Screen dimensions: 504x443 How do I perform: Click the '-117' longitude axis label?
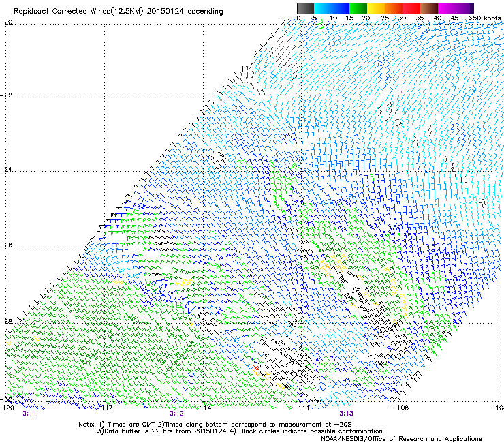click(105, 408)
